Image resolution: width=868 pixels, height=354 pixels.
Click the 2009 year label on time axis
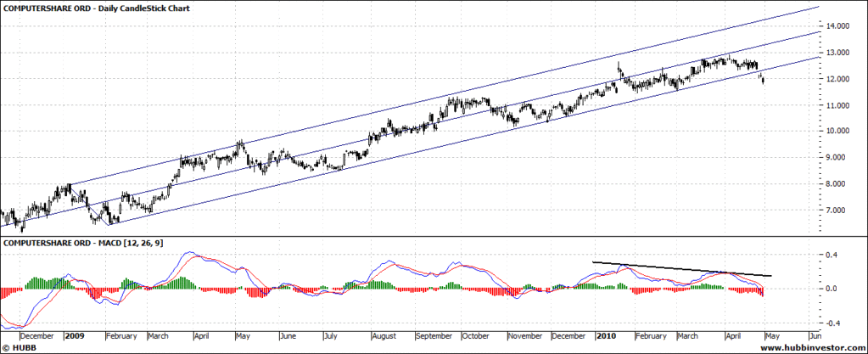coord(73,335)
